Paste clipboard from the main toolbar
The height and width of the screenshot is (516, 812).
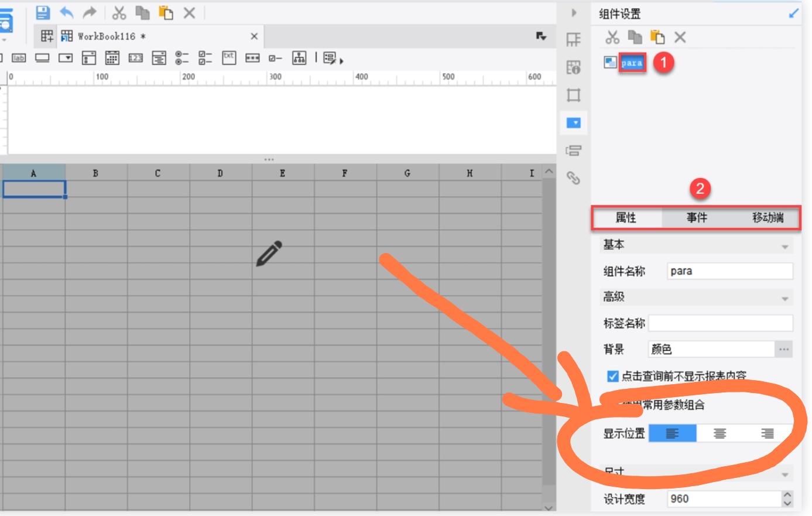(x=166, y=13)
